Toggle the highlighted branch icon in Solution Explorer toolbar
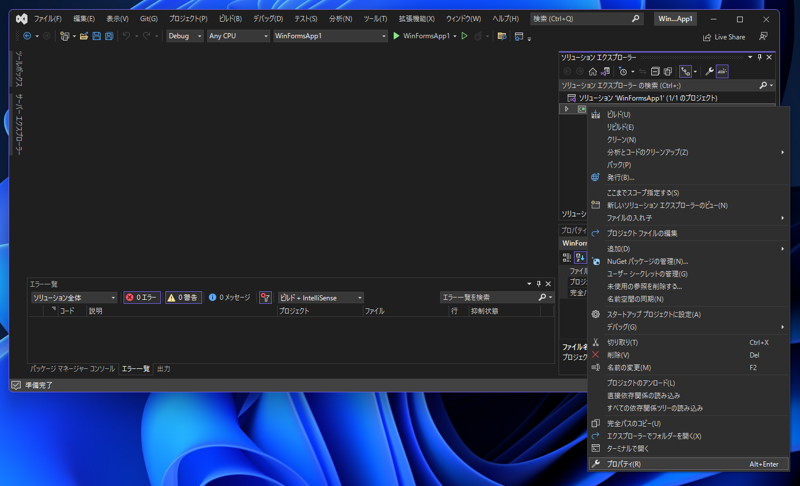This screenshot has height=486, width=800. [685, 71]
